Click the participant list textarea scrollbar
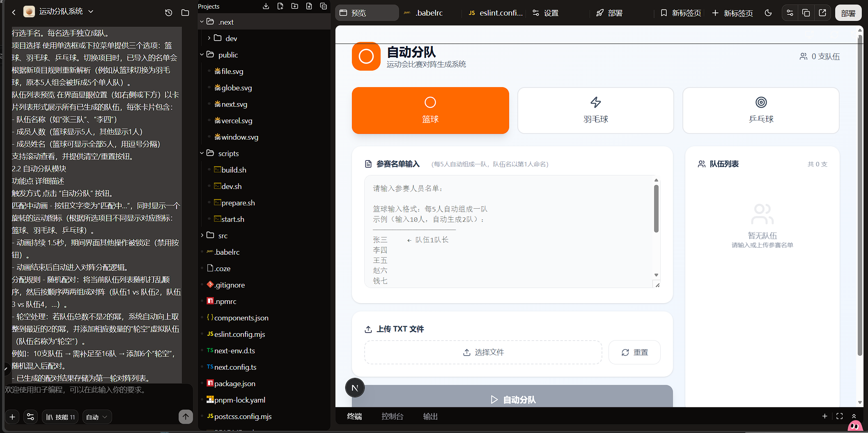 coord(656,210)
